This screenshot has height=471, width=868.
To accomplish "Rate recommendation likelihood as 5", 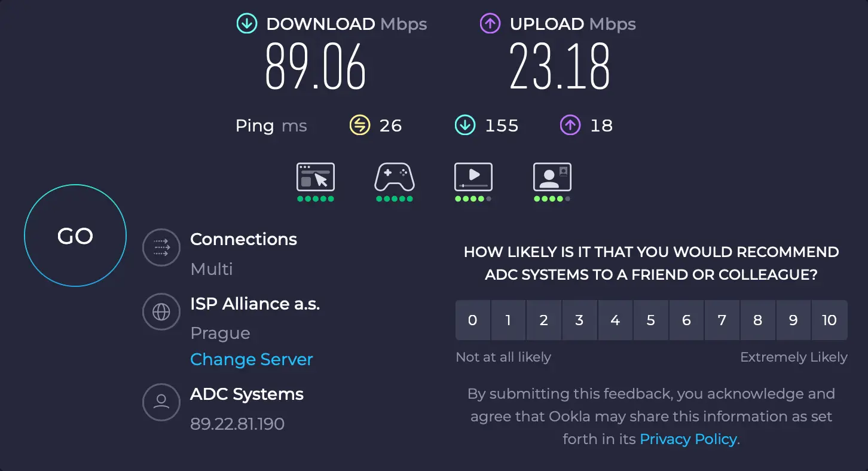I will pos(651,320).
